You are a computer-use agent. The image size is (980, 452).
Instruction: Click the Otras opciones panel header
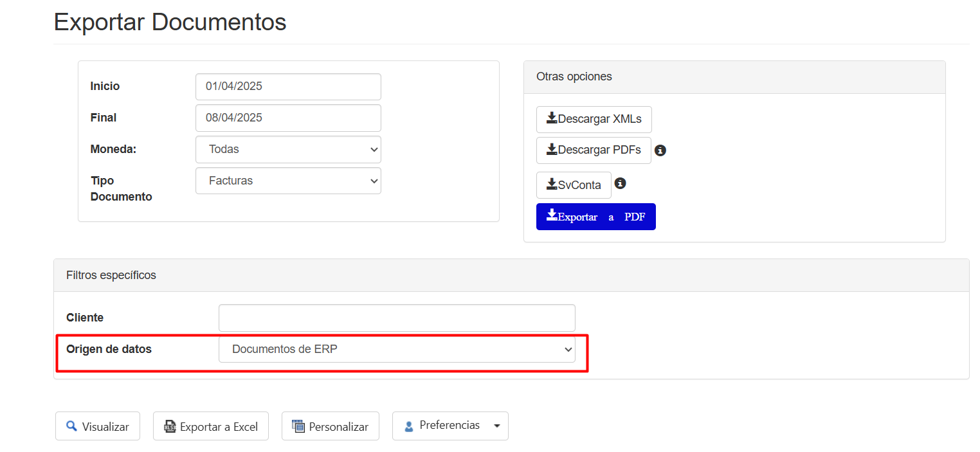[x=734, y=77]
